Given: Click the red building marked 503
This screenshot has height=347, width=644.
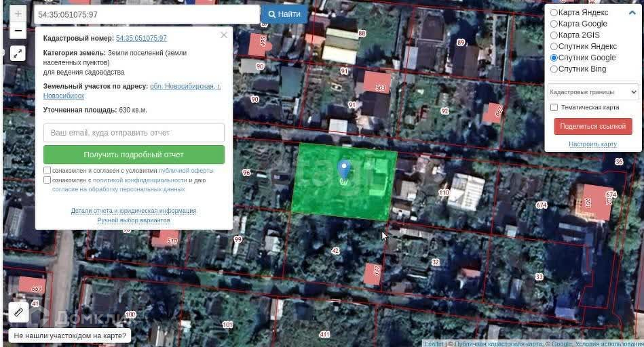Looking at the screenshot, I should (x=378, y=83).
